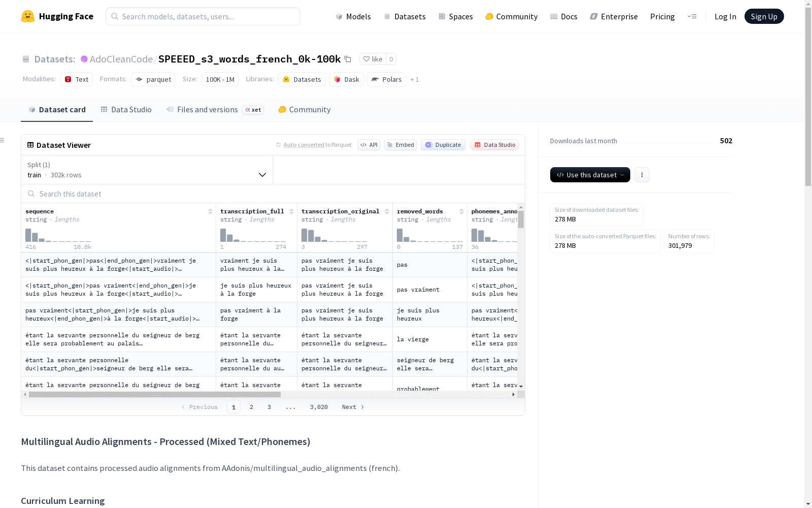Click the horizontal table scrollbar thumb

(155, 394)
